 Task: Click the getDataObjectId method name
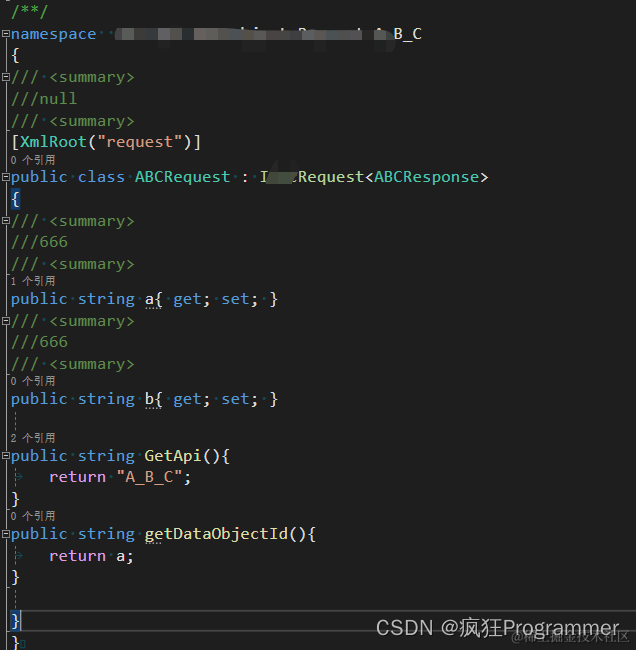point(216,534)
